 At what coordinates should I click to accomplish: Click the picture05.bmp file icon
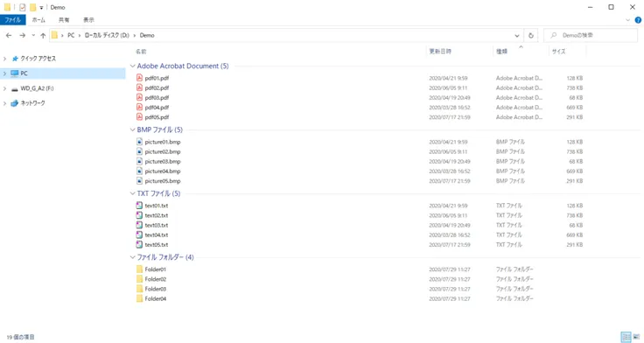click(139, 181)
